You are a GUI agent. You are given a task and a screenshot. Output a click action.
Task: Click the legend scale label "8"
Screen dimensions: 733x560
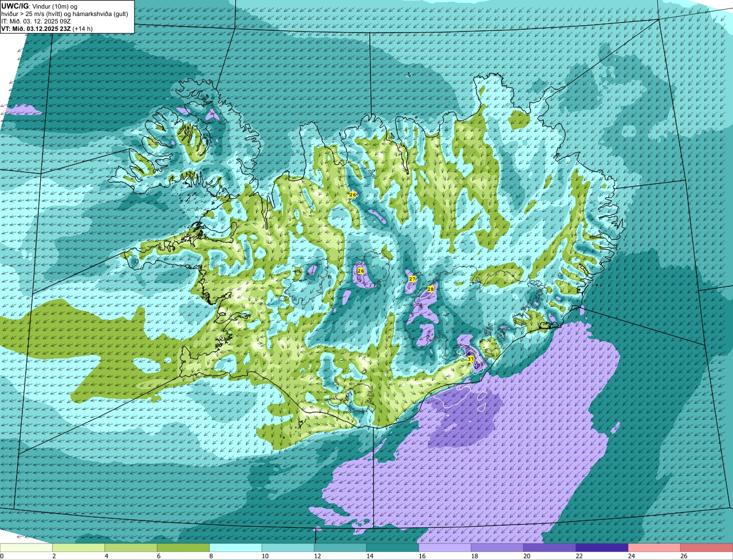pos(211,556)
